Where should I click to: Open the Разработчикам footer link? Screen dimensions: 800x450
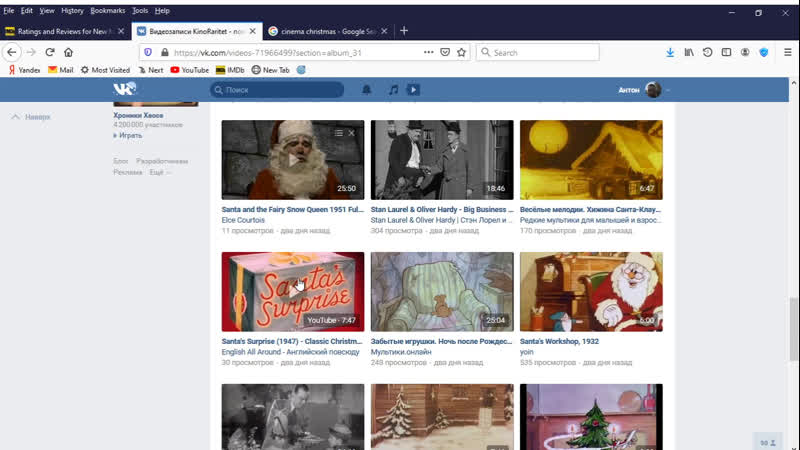coord(162,161)
